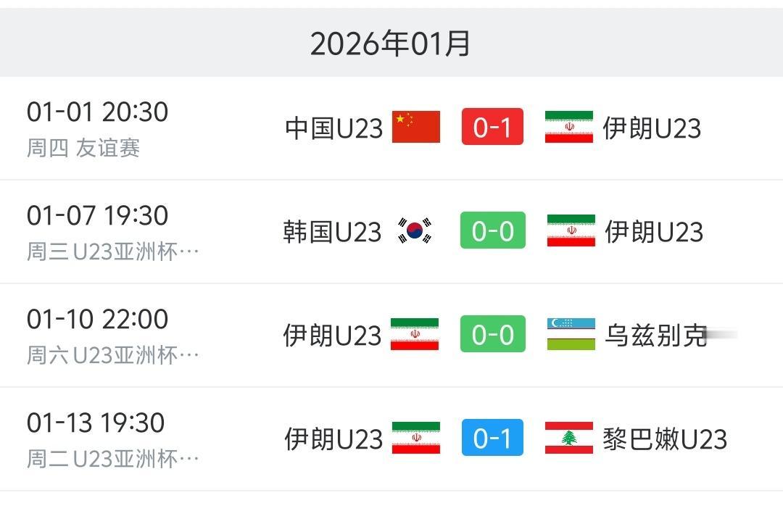Open team 黎巴嫩U23
The image size is (783, 532).
coord(665,439)
